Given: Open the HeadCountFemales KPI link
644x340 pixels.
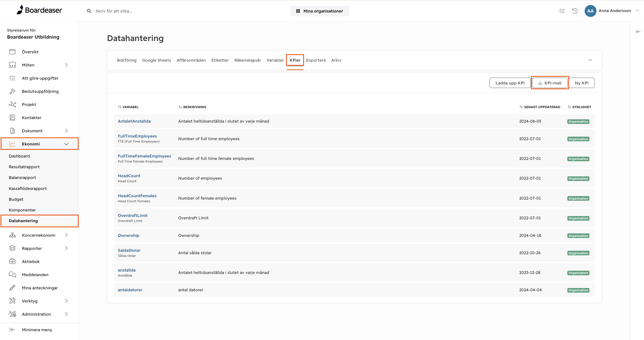Looking at the screenshot, I should coord(137,196).
